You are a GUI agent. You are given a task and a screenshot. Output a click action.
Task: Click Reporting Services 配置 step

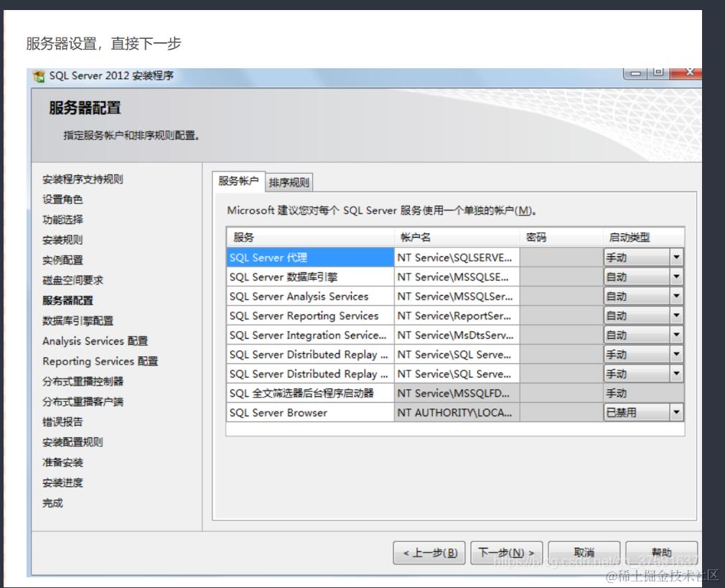click(100, 361)
